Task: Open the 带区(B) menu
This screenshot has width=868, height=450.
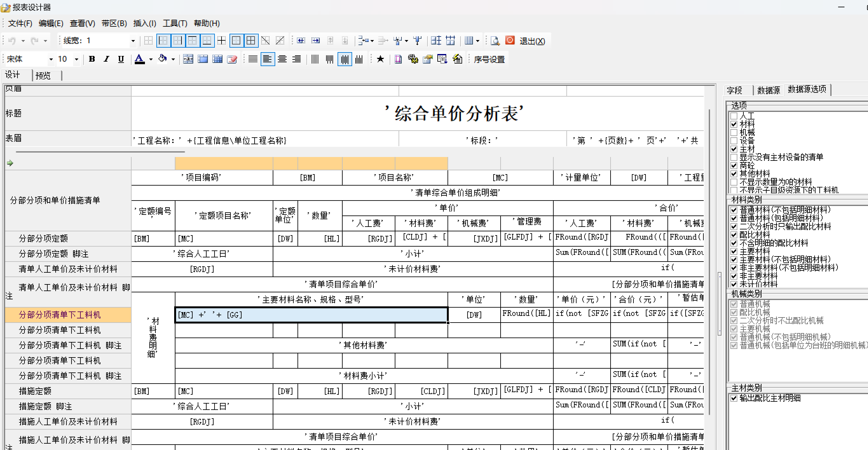Action: (114, 23)
